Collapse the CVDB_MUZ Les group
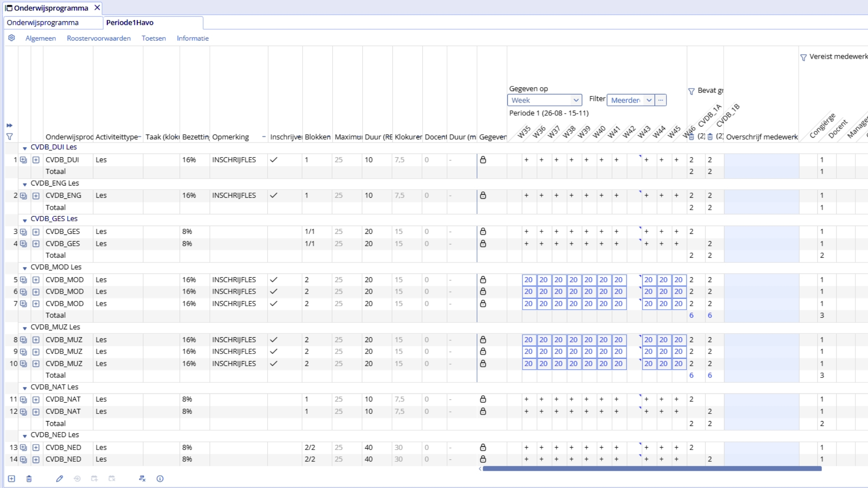The width and height of the screenshot is (868, 488). [25, 328]
